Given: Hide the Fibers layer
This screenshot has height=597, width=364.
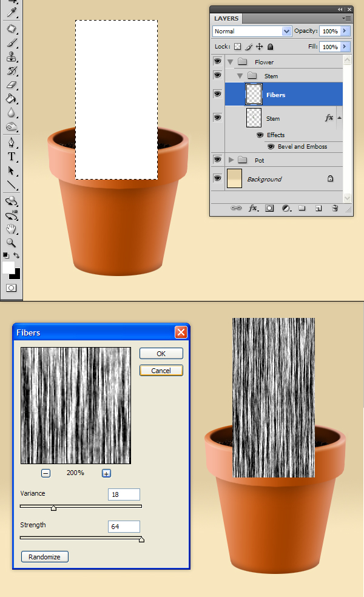Looking at the screenshot, I should pos(217,94).
